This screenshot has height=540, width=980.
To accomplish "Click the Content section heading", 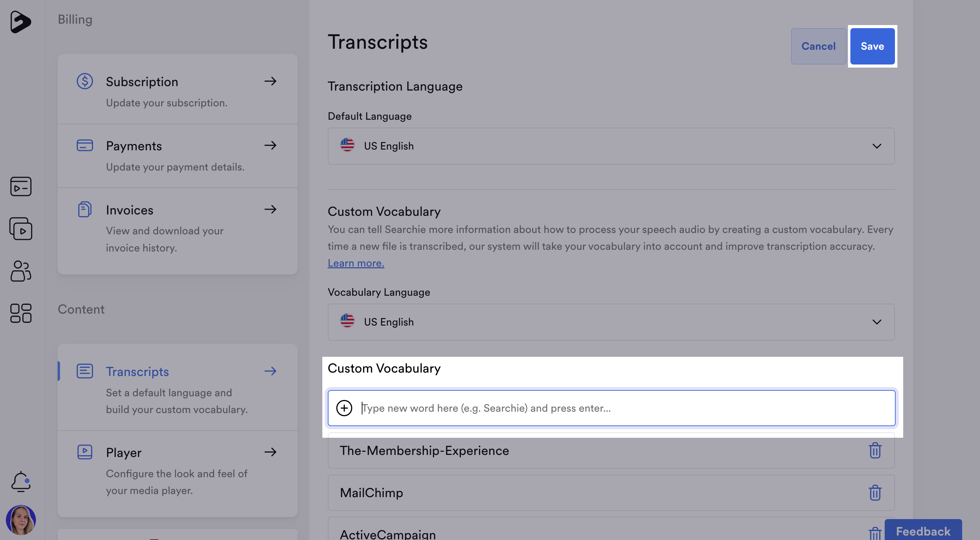I will [x=81, y=309].
